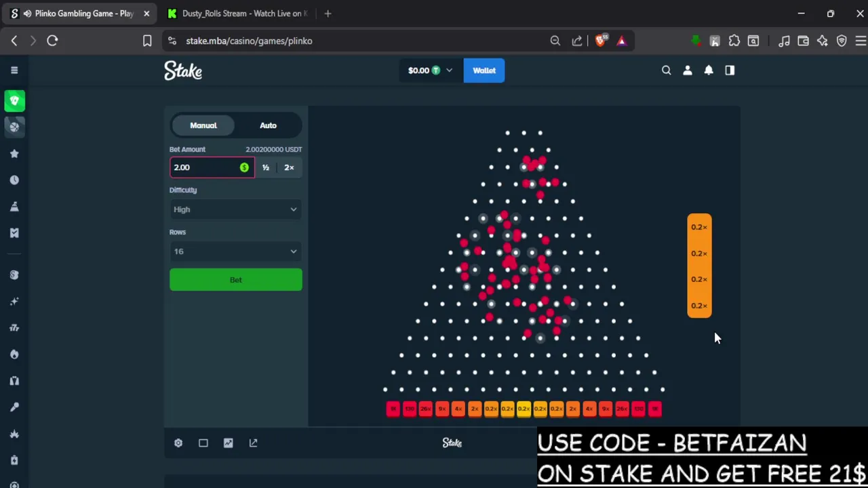The height and width of the screenshot is (488, 868).
Task: Open the Wallet button
Action: 484,70
